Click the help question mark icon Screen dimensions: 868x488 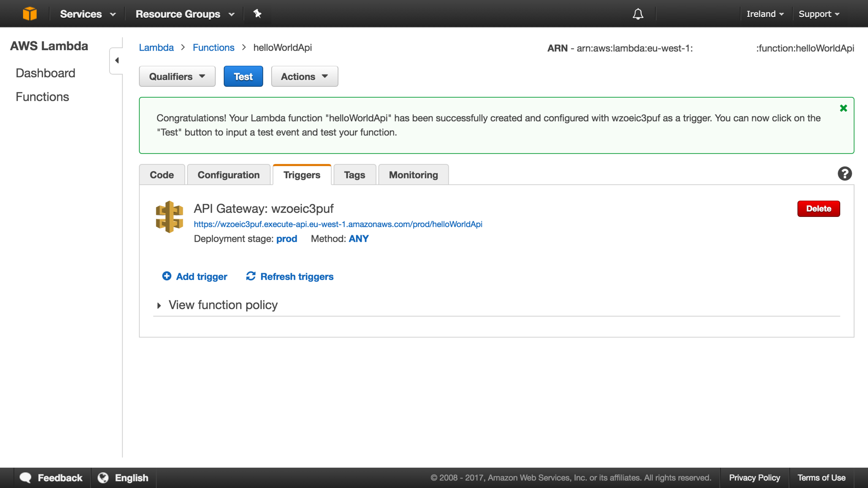pos(844,174)
